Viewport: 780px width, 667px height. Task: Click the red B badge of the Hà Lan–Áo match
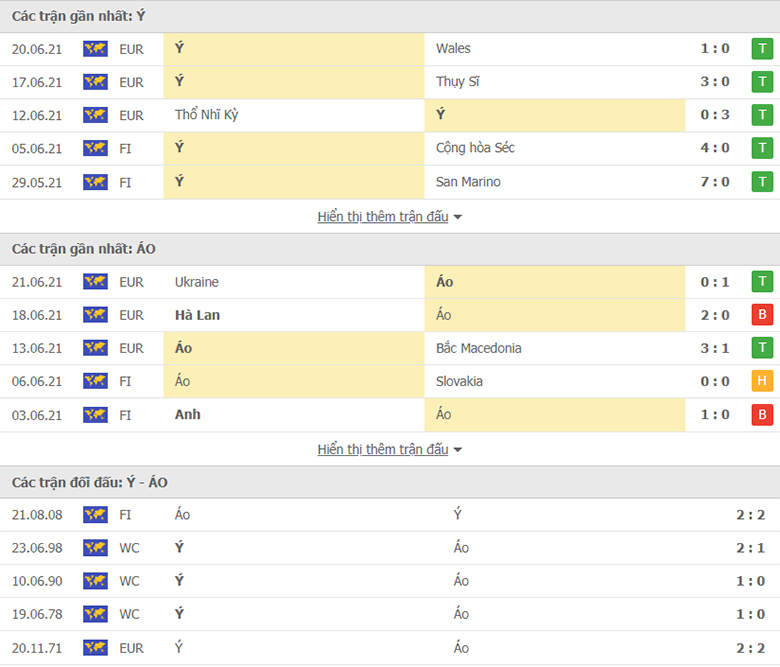click(x=763, y=315)
